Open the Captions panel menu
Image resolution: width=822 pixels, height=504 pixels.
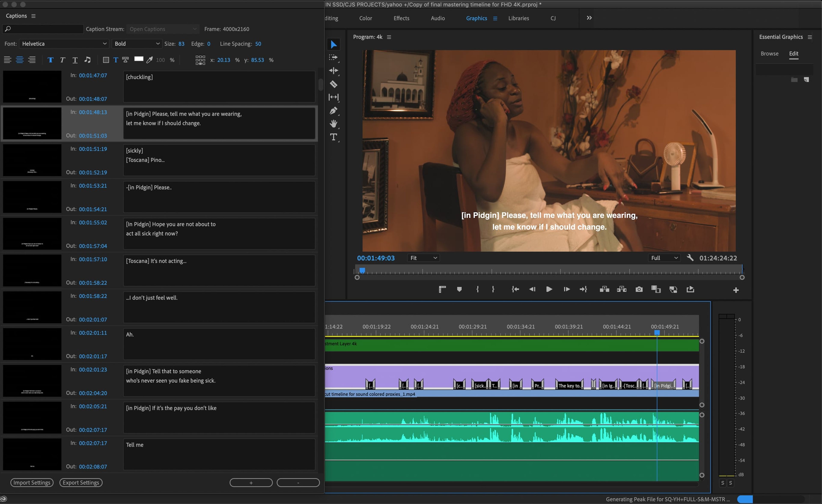(x=33, y=16)
